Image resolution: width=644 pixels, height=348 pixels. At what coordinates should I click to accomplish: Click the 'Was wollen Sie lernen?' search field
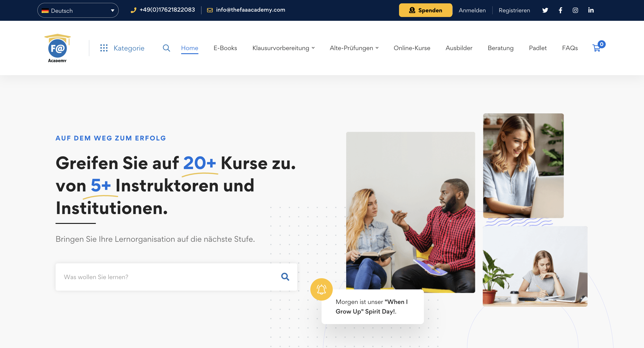(167, 277)
